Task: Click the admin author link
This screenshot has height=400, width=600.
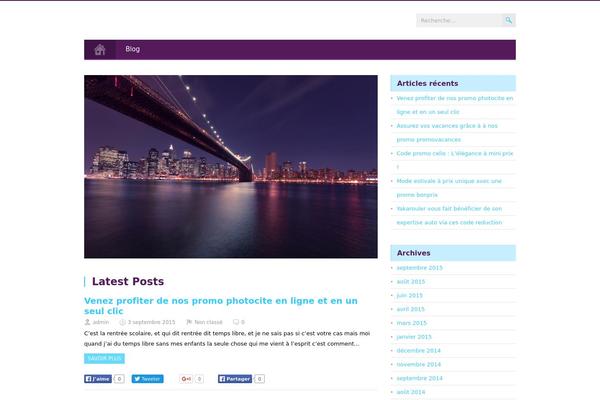Action: [x=101, y=322]
